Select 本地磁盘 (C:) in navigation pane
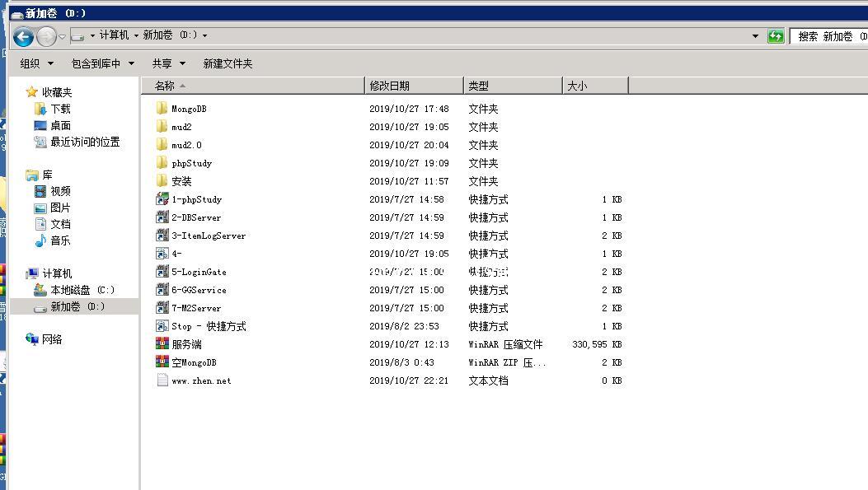This screenshot has height=490, width=868. coord(82,290)
